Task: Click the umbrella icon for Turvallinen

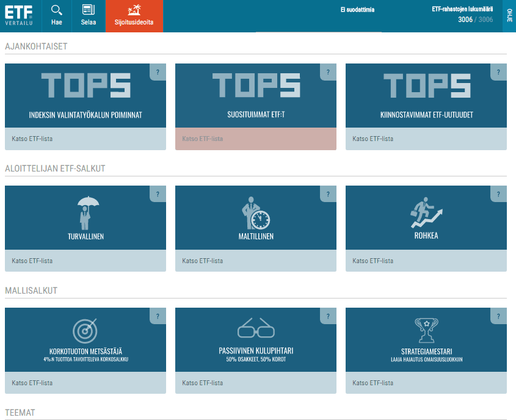Action: 85,211
